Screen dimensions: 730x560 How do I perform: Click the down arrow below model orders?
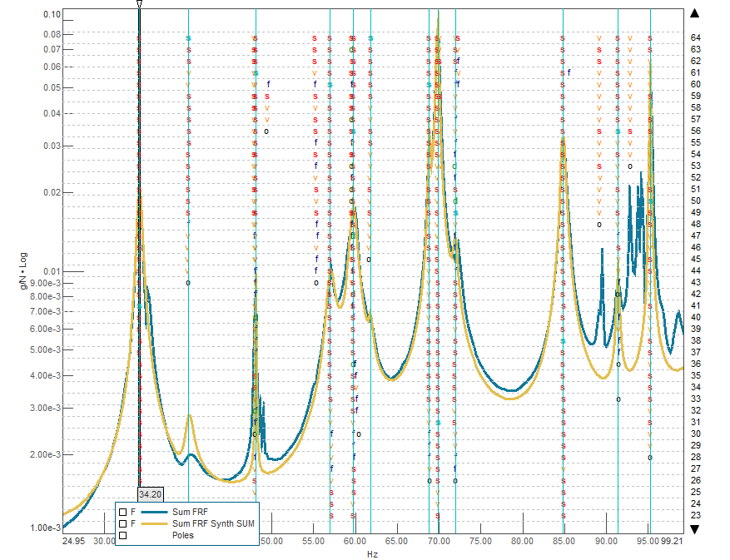coord(695,528)
